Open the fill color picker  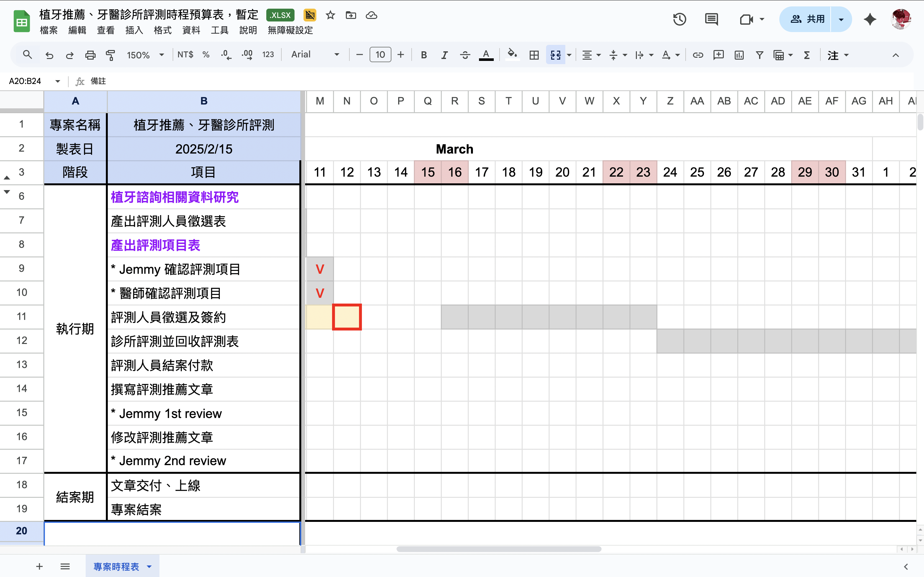(x=512, y=54)
